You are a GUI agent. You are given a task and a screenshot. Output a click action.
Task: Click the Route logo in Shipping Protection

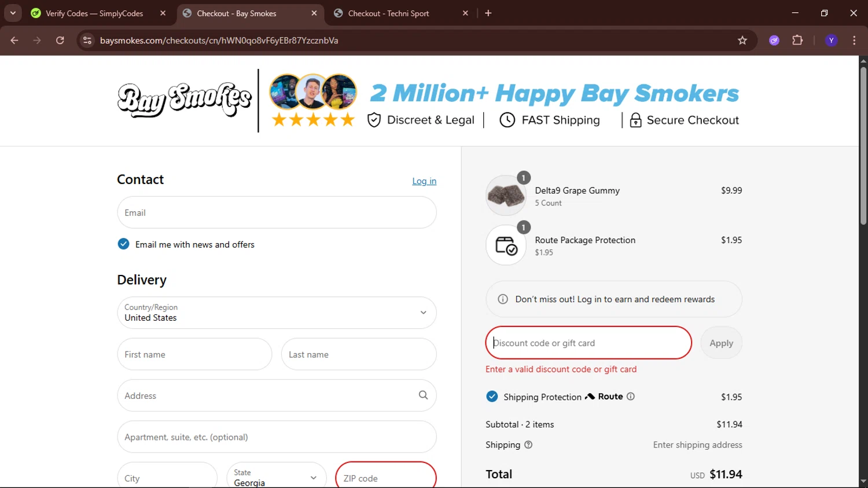(x=604, y=397)
